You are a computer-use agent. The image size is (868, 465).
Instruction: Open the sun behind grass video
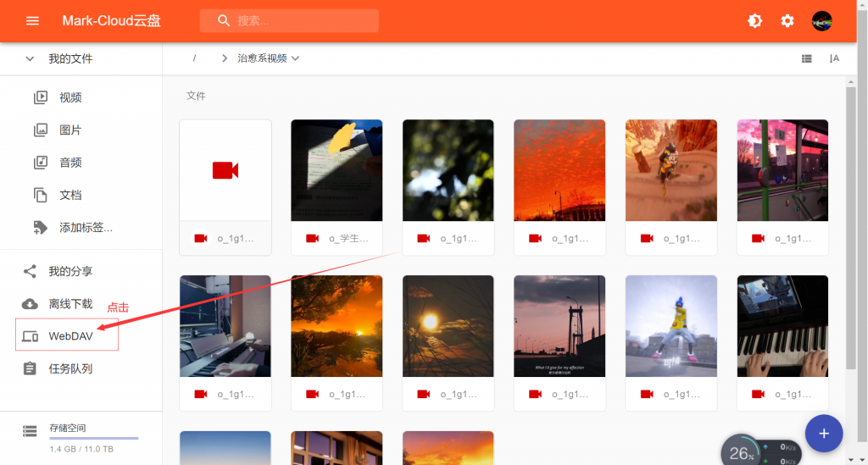click(448, 326)
